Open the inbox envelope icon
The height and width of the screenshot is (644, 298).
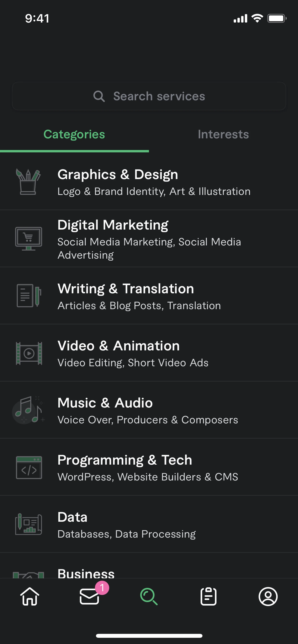89,596
